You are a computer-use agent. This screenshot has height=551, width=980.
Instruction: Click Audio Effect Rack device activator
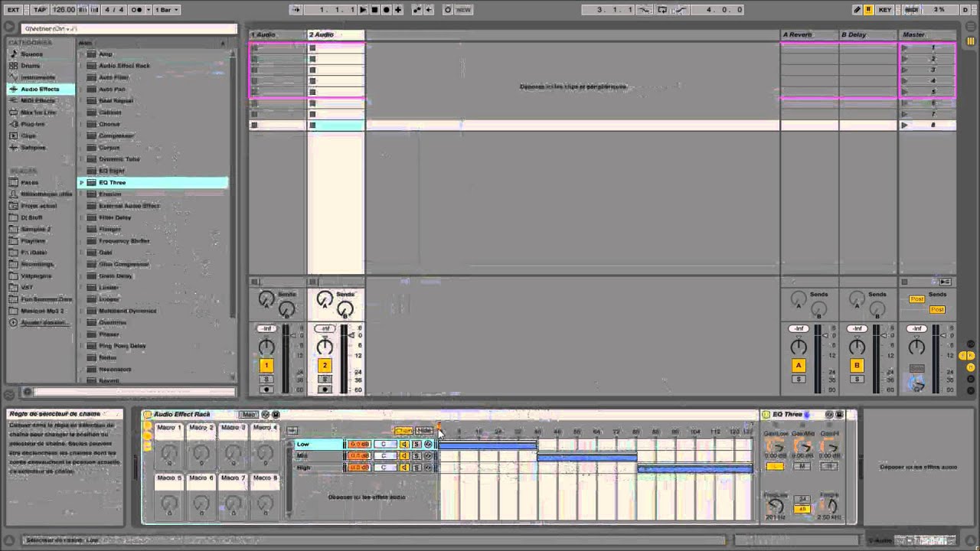click(148, 415)
